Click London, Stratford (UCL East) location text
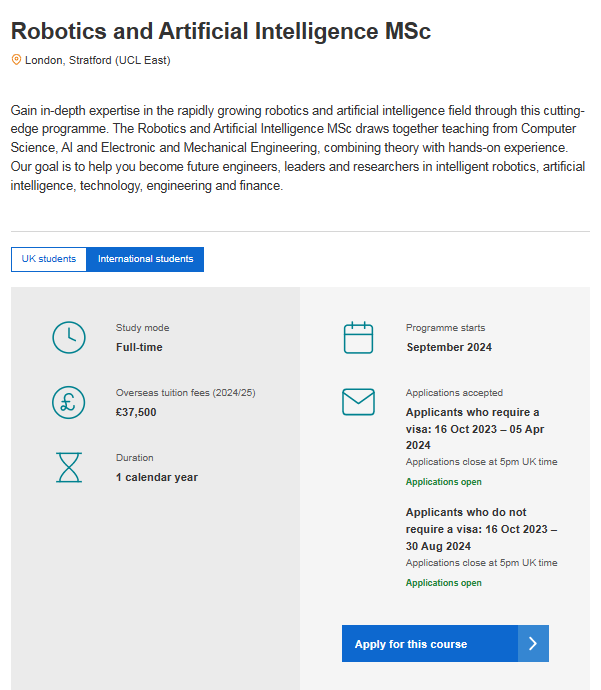Image resolution: width=601 pixels, height=690 pixels. 97,60
